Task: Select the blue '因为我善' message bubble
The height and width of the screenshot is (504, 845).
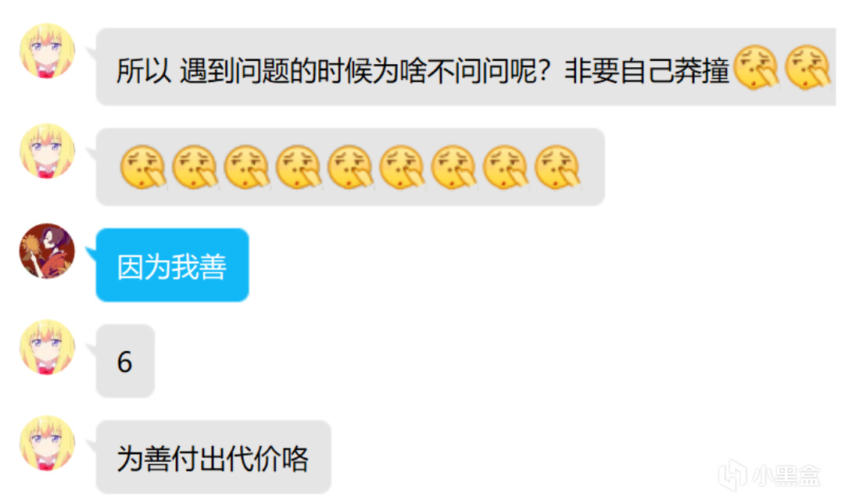Action: (x=172, y=265)
